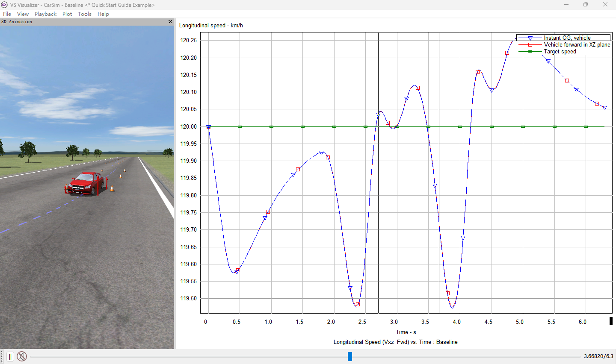The height and width of the screenshot is (364, 616).
Task: Select 'Target speed' legend entry
Action: (x=560, y=52)
